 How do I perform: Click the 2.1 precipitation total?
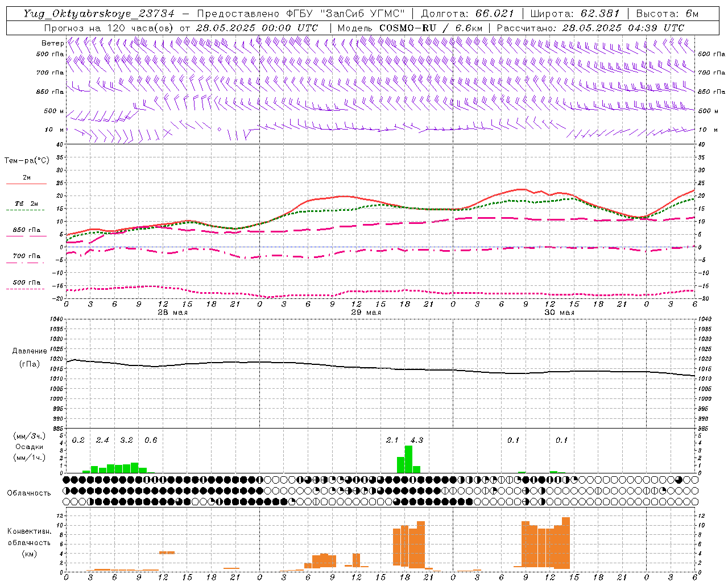pos(392,440)
